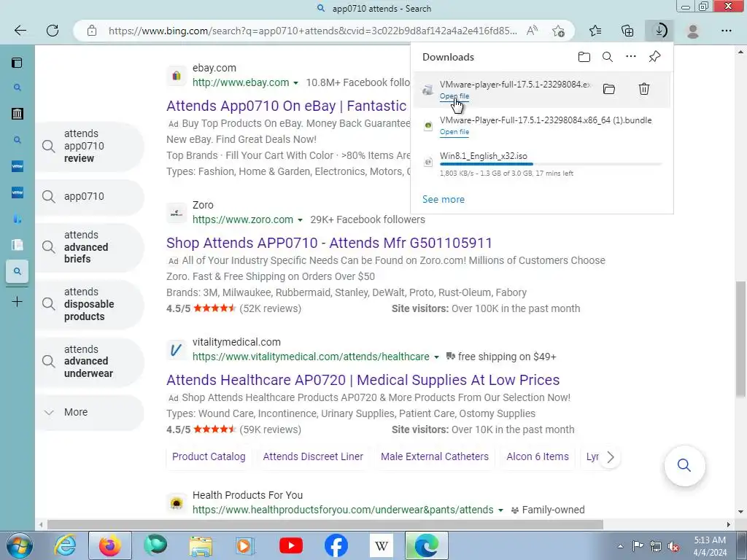Screen dimensions: 747x560
Task: Open the vertical tabs actions menu icon
Action: pyautogui.click(x=18, y=63)
